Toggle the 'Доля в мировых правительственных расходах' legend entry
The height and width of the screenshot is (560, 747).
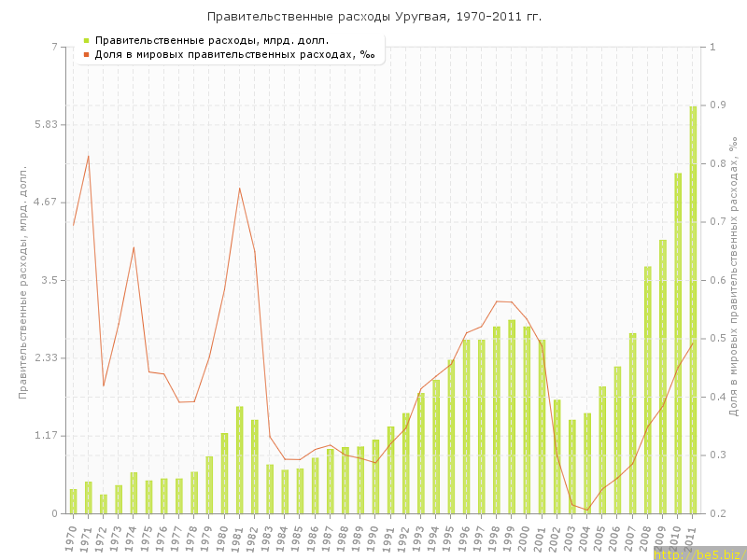click(x=234, y=54)
